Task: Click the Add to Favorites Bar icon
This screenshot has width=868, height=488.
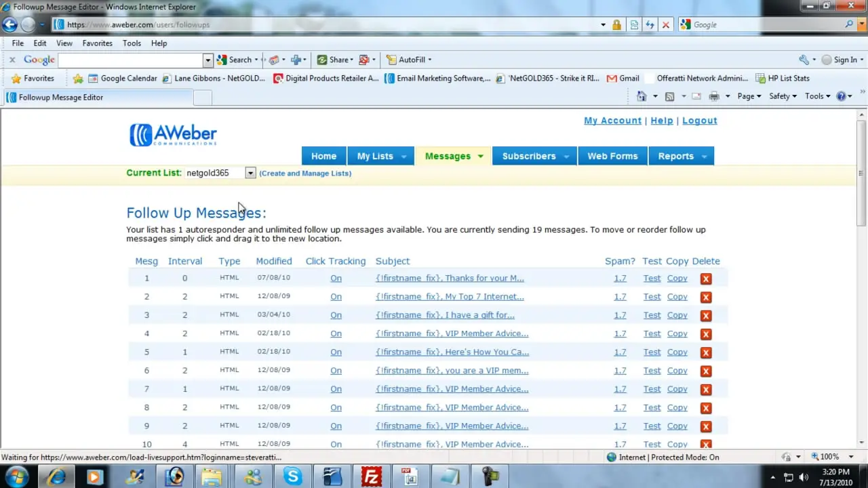Action: click(78, 78)
